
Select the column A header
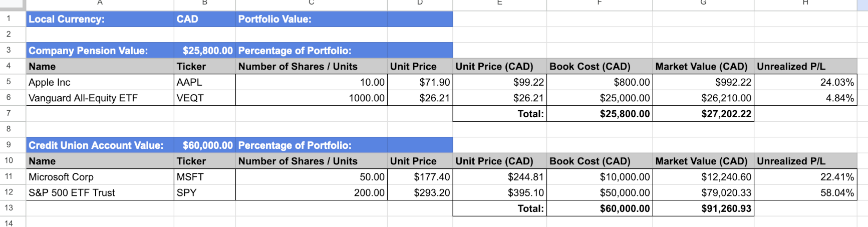[100, 3]
